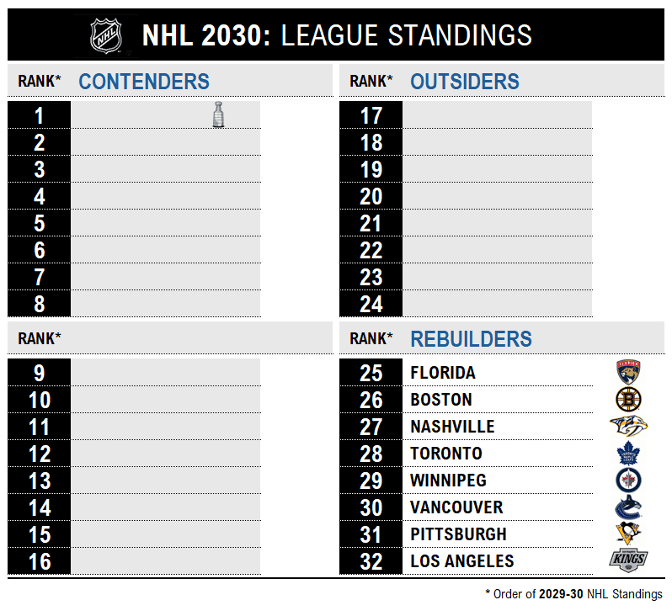672x616 pixels.
Task: Click the NHL shield logo in the header
Action: tap(106, 36)
